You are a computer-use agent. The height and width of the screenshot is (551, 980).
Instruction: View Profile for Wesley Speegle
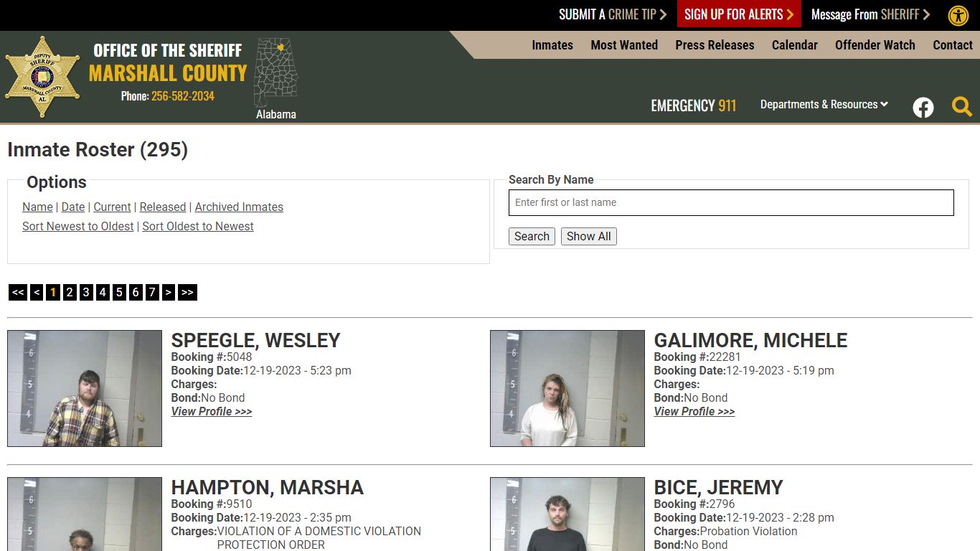pos(212,411)
